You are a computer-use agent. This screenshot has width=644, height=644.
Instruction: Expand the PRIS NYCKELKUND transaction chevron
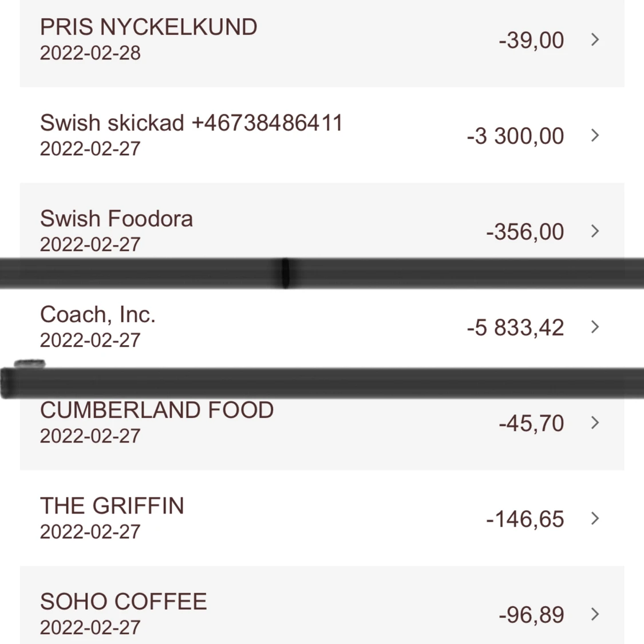595,39
